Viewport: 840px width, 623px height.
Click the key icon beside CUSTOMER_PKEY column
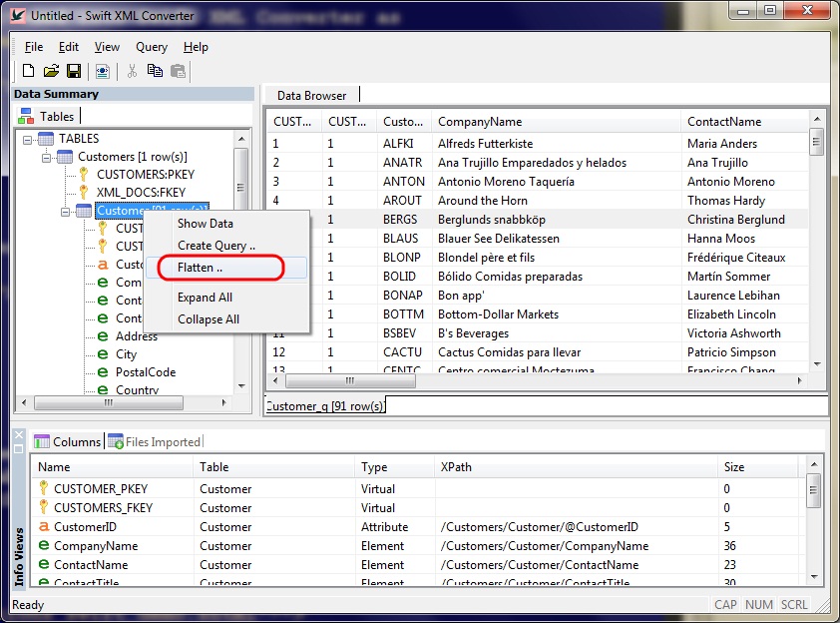pos(44,488)
